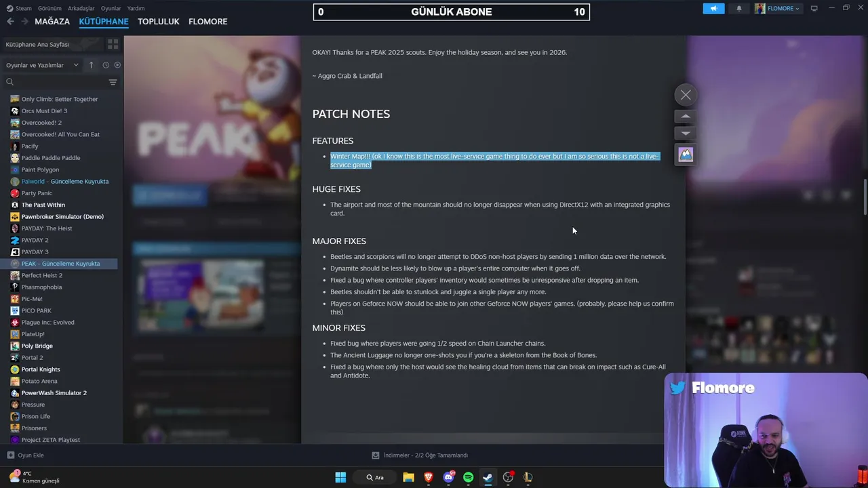Select Overcooked! 2 in the library list
This screenshot has height=488, width=868.
point(41,123)
